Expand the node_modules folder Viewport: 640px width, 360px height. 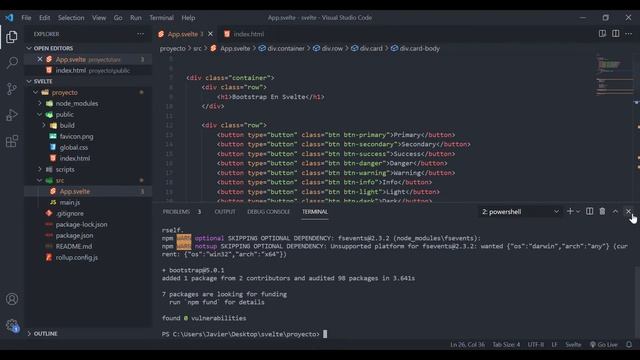(x=40, y=103)
